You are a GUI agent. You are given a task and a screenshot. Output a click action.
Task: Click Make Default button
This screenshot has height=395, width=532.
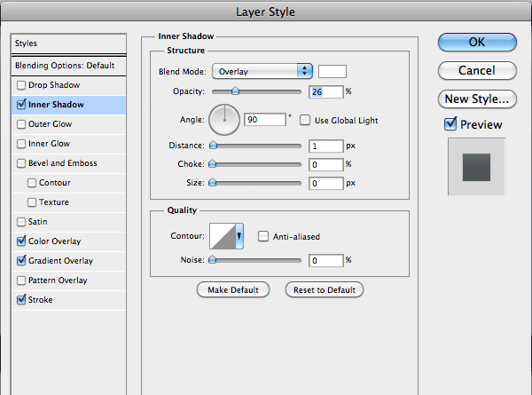tap(233, 289)
